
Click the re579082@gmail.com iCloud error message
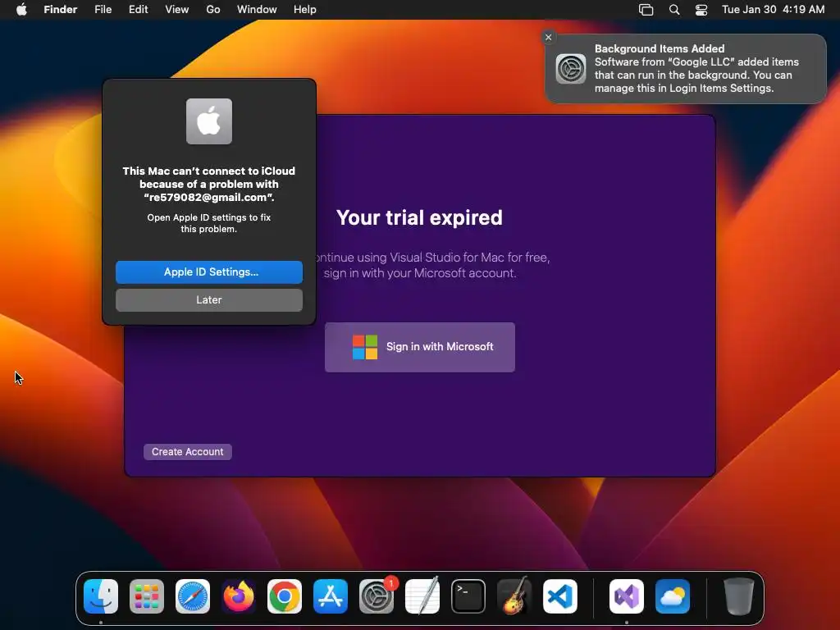pyautogui.click(x=209, y=185)
